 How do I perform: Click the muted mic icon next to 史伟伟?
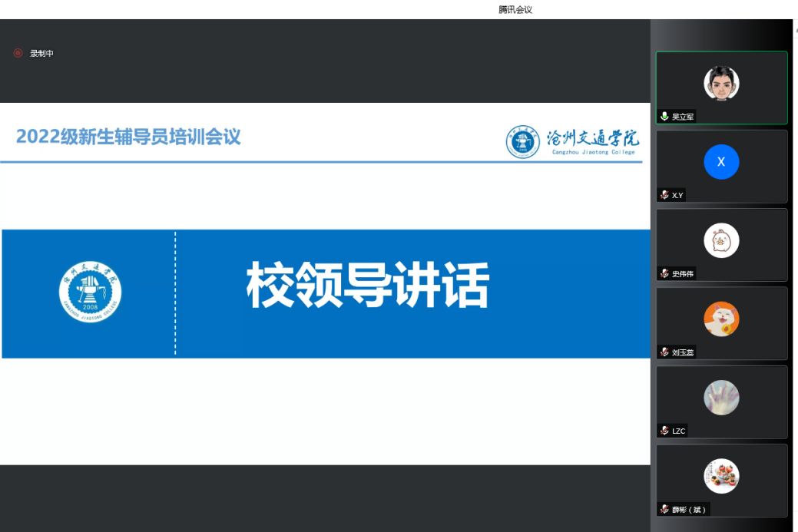[x=664, y=273]
